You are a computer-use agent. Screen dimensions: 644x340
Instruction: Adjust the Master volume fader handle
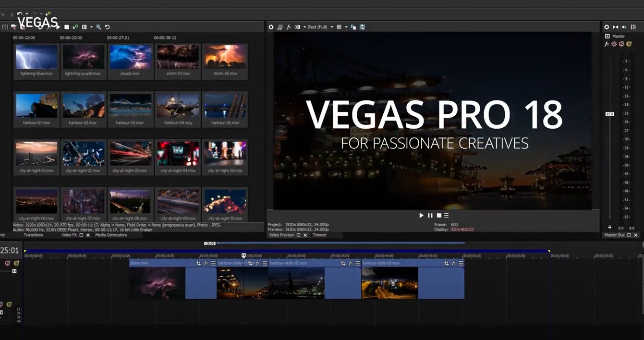point(610,114)
